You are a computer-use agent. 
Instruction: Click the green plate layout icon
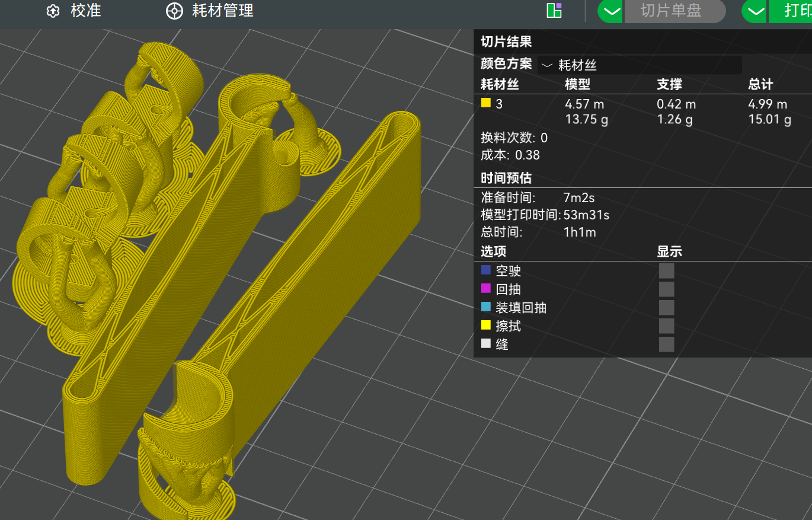pyautogui.click(x=554, y=10)
